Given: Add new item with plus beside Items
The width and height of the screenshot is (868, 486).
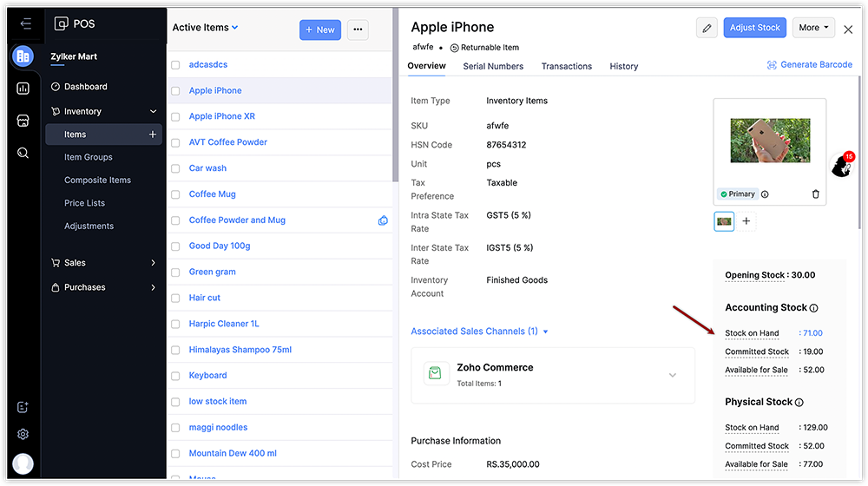Looking at the screenshot, I should (x=153, y=135).
